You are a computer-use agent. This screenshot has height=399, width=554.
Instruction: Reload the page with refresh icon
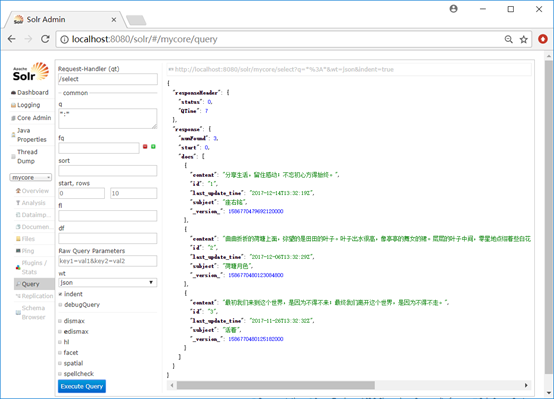pos(45,39)
